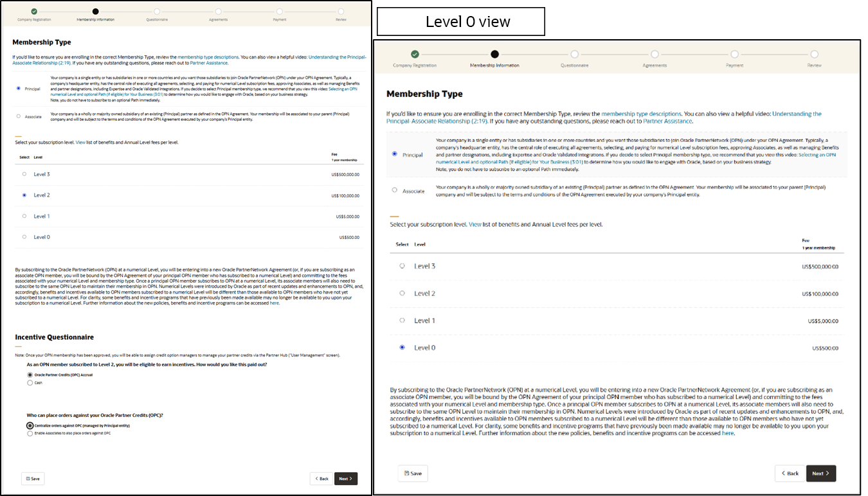Viewport: 868px width, 496px height.
Task: Click the US$500.00 fee in Level 0 view
Action: tap(826, 348)
